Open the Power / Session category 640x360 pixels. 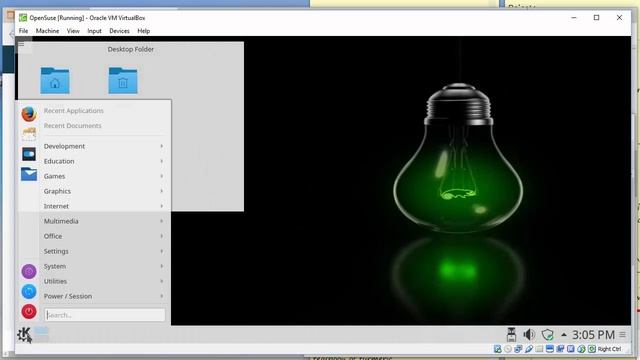(x=104, y=296)
